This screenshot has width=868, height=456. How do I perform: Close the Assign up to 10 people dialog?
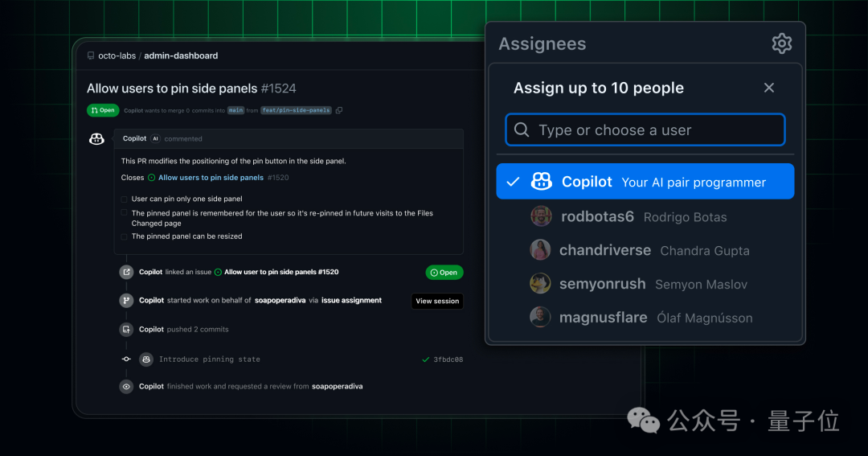coord(769,88)
